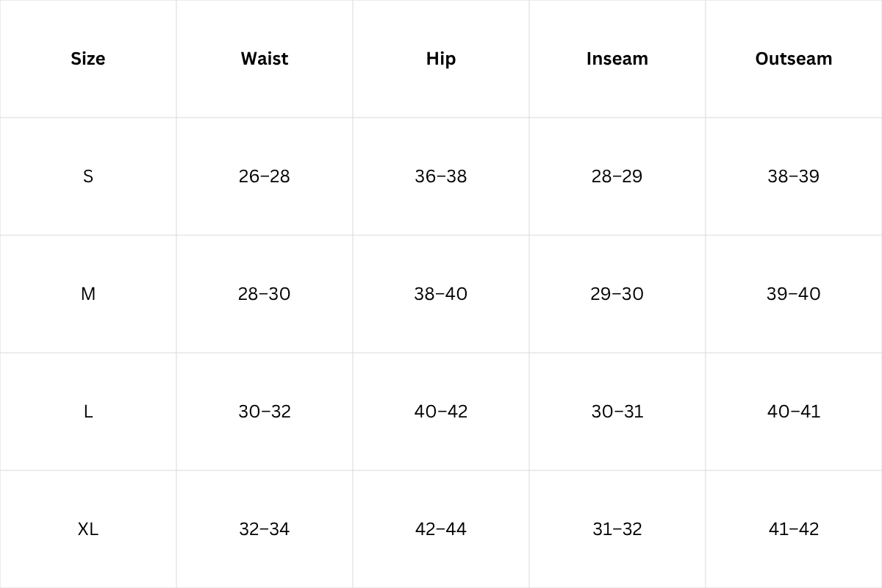Image resolution: width=882 pixels, height=588 pixels.
Task: Click the Waist column header
Action: click(265, 59)
